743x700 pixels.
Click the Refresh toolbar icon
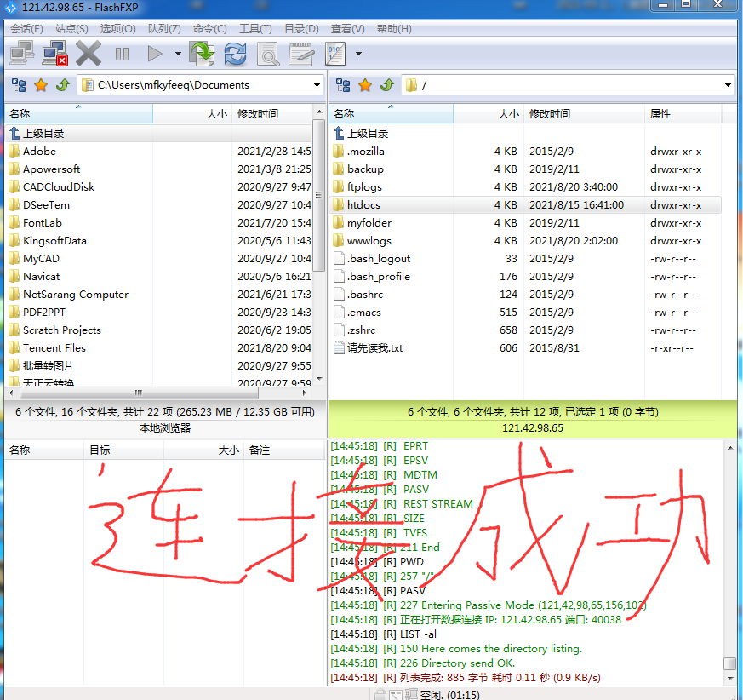pos(235,53)
